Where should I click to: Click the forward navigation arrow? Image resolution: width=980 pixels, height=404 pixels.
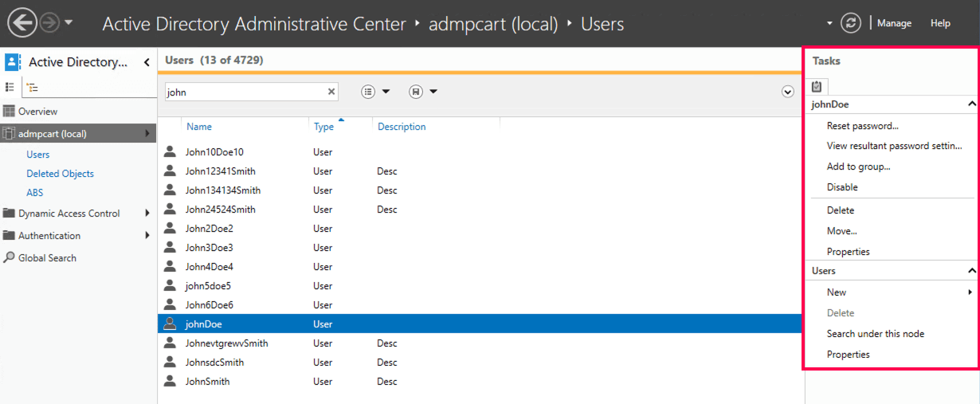click(x=49, y=23)
